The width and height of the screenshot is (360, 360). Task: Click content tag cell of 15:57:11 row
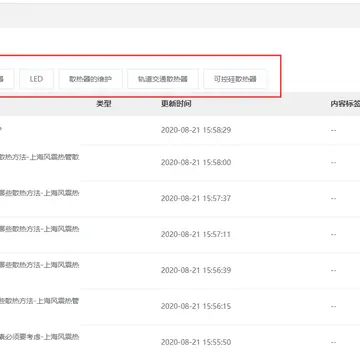click(x=334, y=234)
